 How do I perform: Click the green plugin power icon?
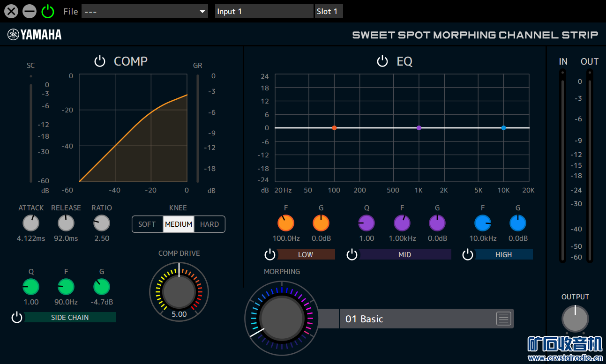point(48,11)
